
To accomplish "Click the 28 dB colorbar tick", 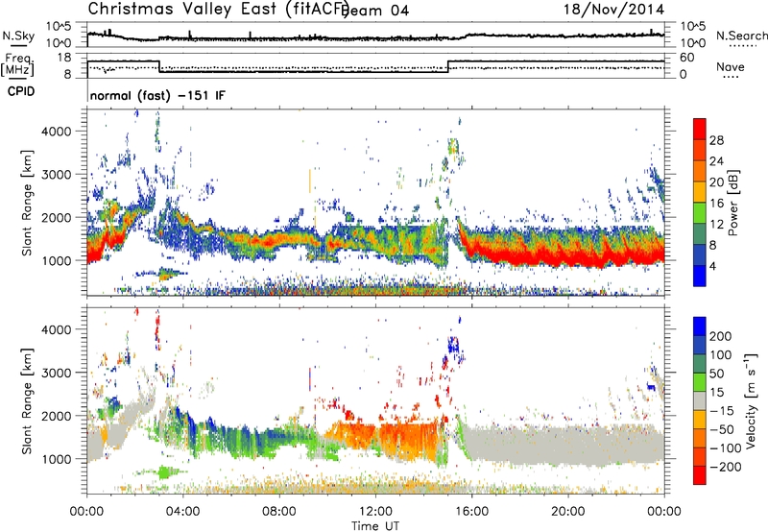I will click(x=716, y=140).
